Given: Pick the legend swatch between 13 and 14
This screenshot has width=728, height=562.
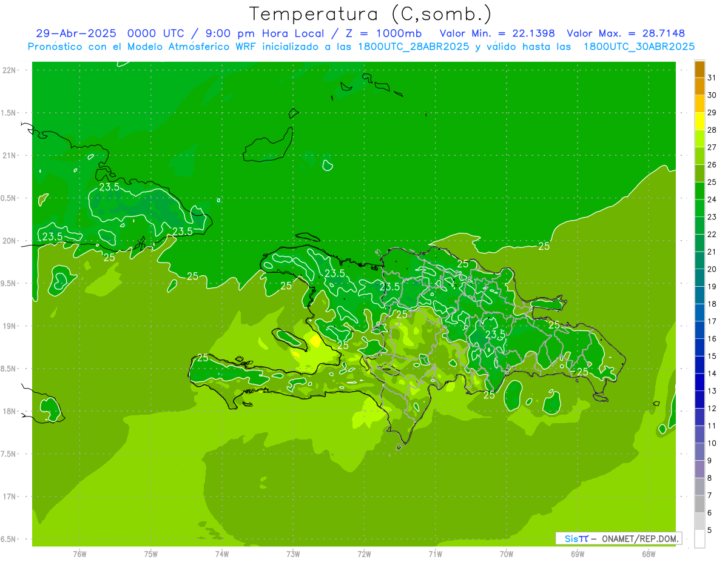Looking at the screenshot, I should click(x=699, y=382).
